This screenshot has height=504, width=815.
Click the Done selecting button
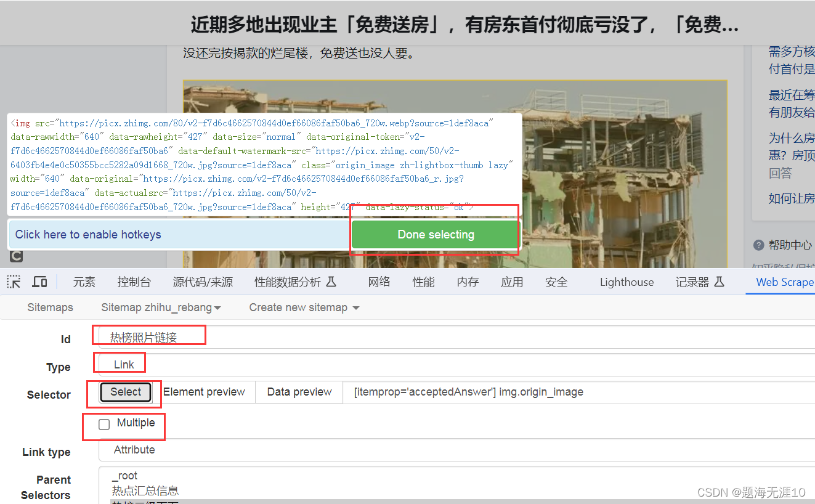pos(434,234)
